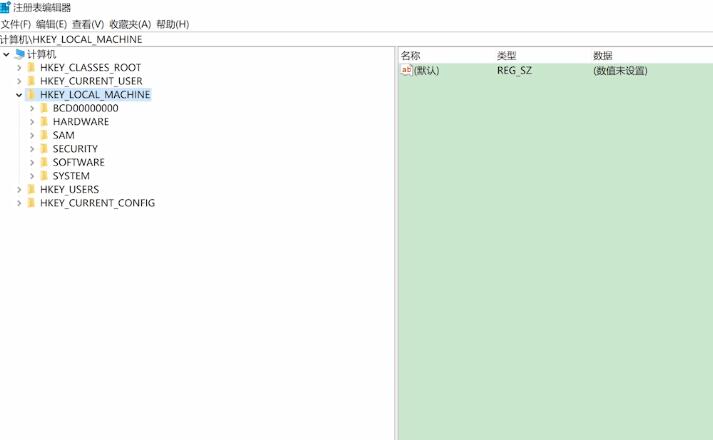This screenshot has height=440, width=713.
Task: Expand the BCD00000000 key chevron
Action: (x=32, y=109)
